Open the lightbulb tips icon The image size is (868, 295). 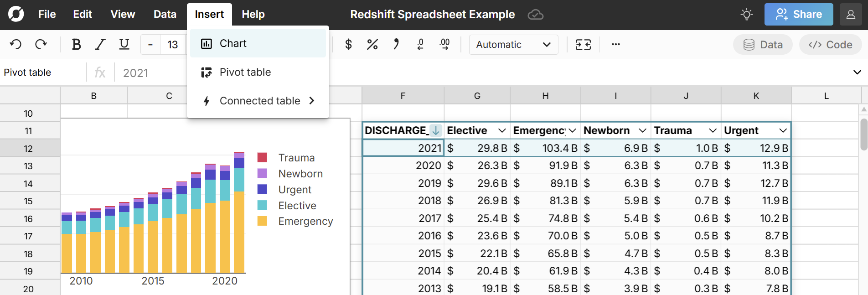click(x=746, y=15)
